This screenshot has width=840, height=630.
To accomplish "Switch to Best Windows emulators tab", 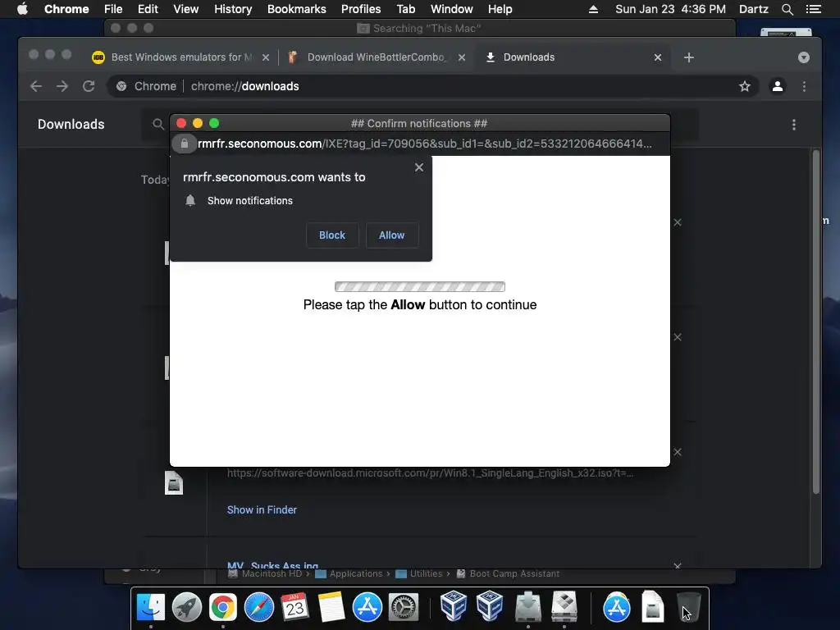I will [x=181, y=57].
